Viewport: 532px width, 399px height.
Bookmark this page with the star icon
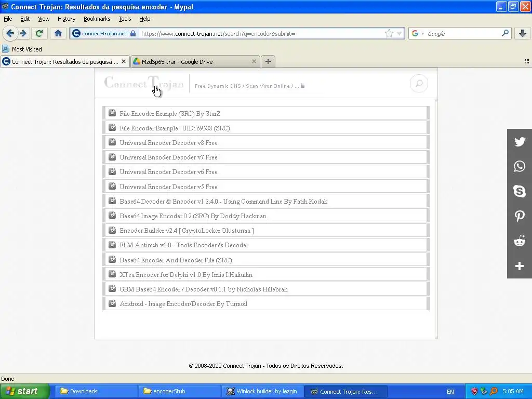point(389,33)
